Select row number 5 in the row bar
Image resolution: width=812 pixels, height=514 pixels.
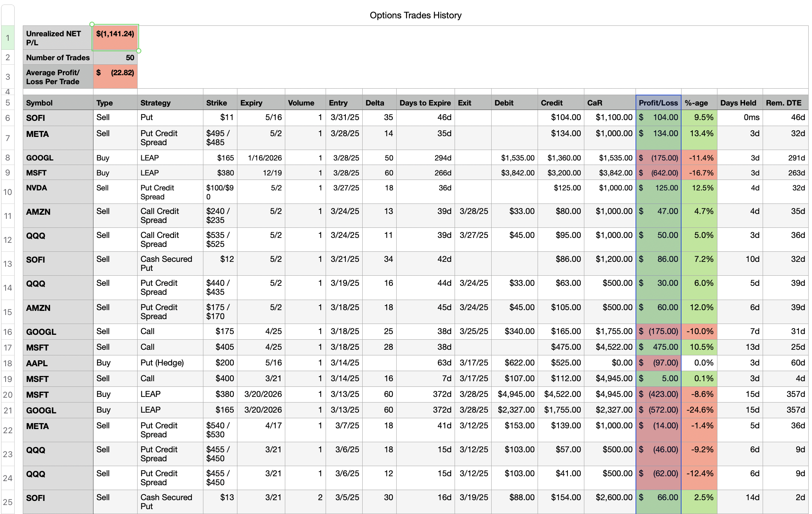pyautogui.click(x=7, y=103)
